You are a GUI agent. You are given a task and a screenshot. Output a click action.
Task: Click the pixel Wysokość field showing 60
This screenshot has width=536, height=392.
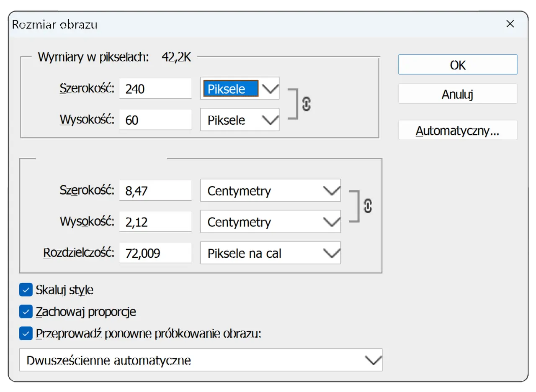(x=155, y=120)
